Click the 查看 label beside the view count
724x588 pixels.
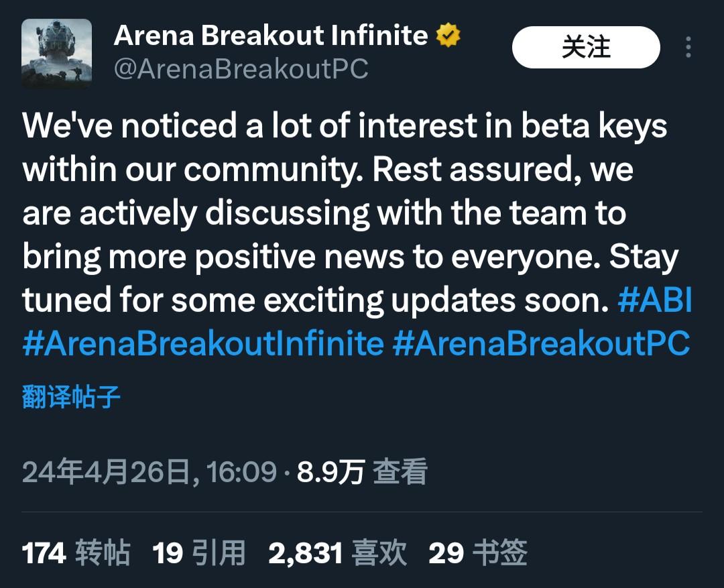pos(400,471)
